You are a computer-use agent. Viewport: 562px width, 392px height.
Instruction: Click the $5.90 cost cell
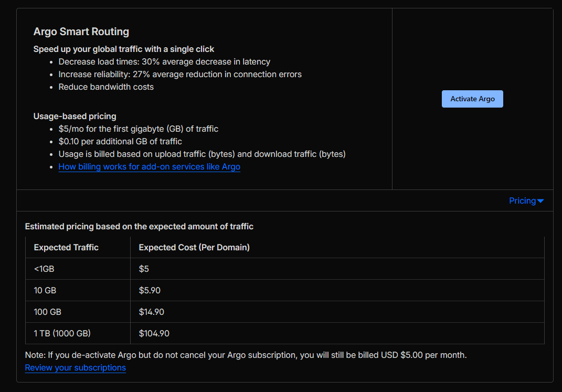150,291
